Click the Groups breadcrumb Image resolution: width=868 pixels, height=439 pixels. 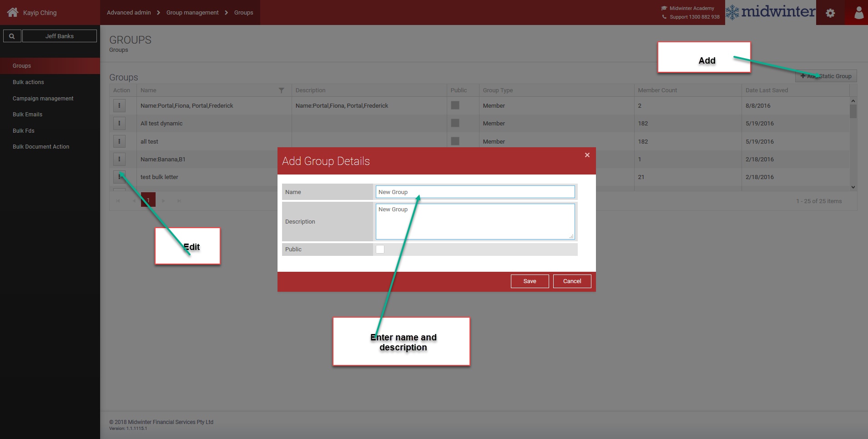[x=243, y=13]
